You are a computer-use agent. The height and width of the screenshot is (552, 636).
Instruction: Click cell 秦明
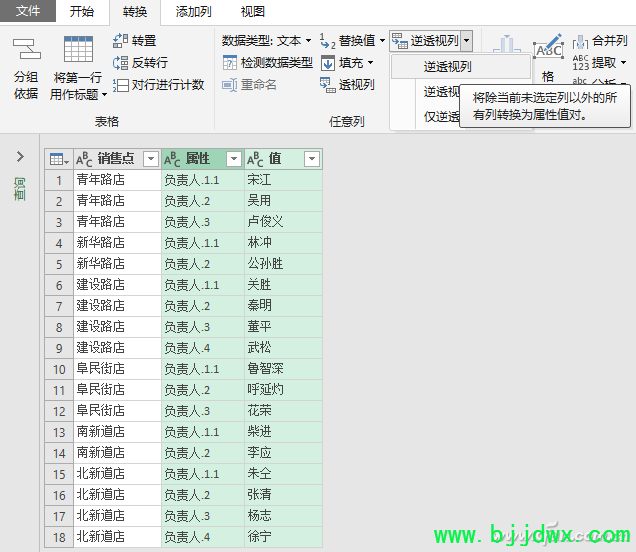click(x=283, y=306)
